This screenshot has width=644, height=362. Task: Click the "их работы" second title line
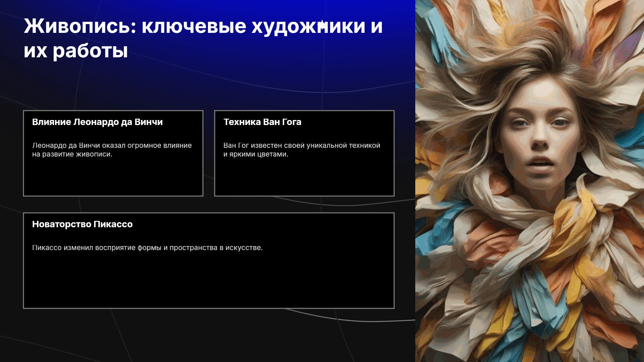pos(76,51)
